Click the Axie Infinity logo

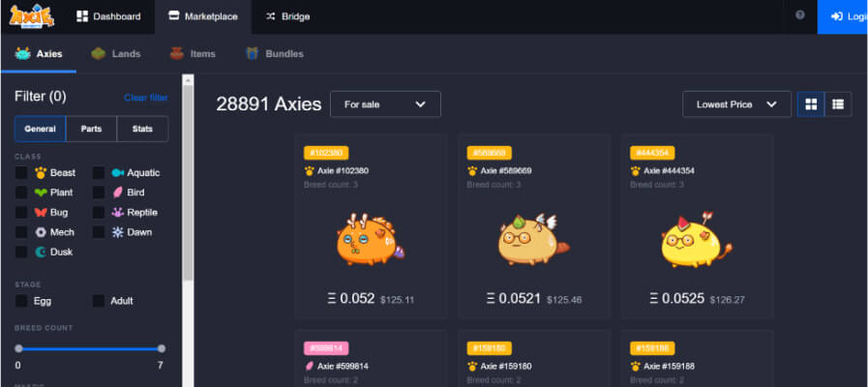pos(32,16)
